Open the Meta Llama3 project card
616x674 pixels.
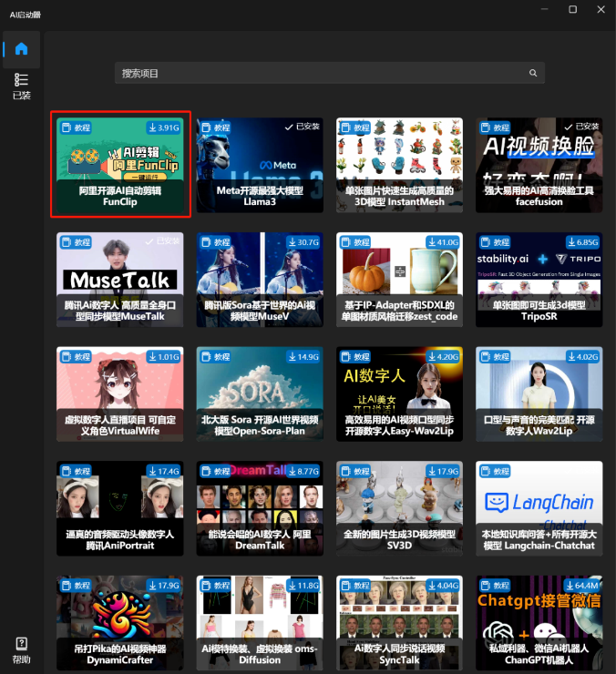pyautogui.click(x=260, y=165)
